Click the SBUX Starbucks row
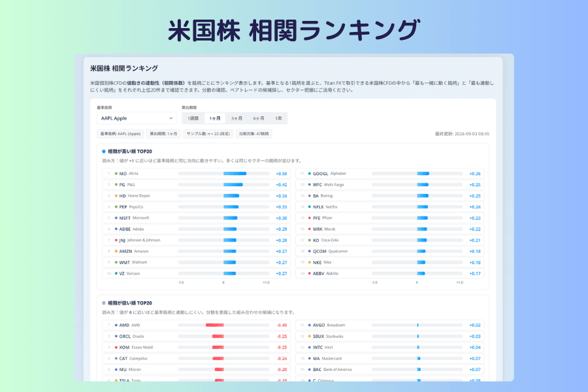This screenshot has height=392, width=588. coord(389,336)
